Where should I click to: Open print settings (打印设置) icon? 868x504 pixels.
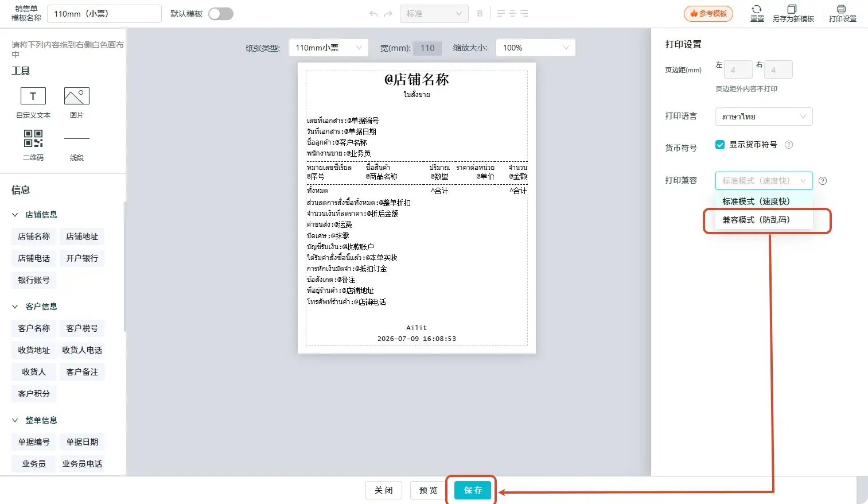pyautogui.click(x=842, y=9)
